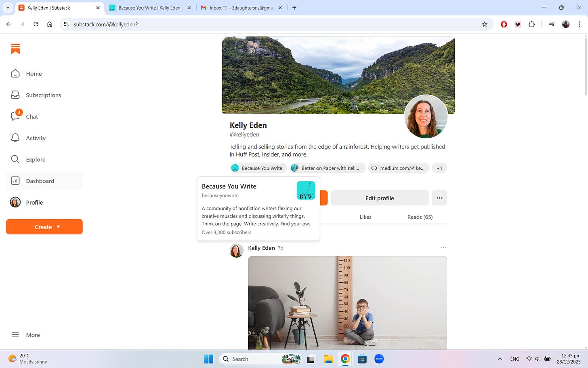Open Microsoft Store from the taskbar
Screen dimensions: 588x368
[x=362, y=359]
